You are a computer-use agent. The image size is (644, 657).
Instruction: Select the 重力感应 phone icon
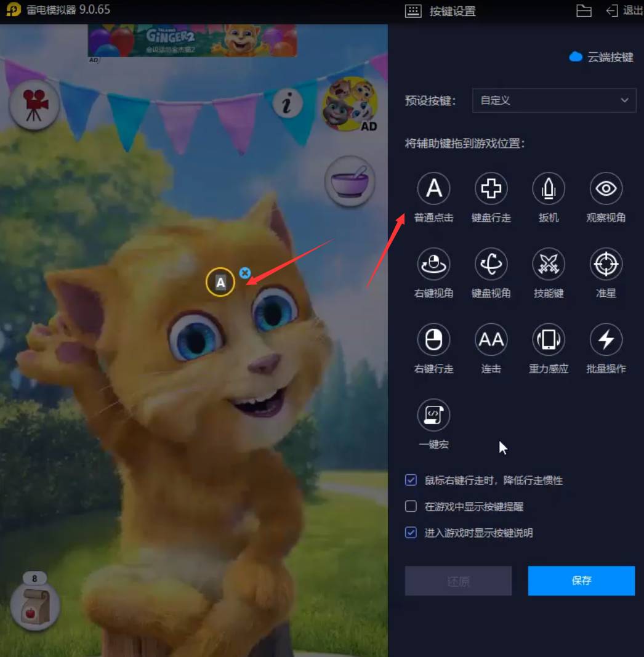point(549,339)
